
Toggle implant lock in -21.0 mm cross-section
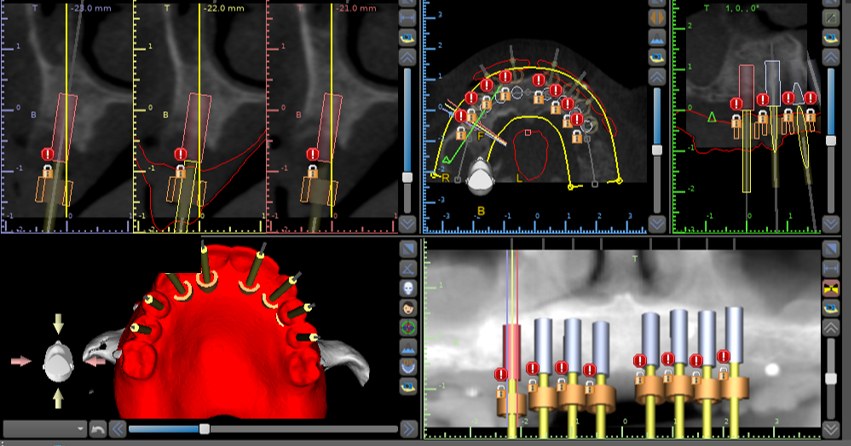pyautogui.click(x=313, y=172)
